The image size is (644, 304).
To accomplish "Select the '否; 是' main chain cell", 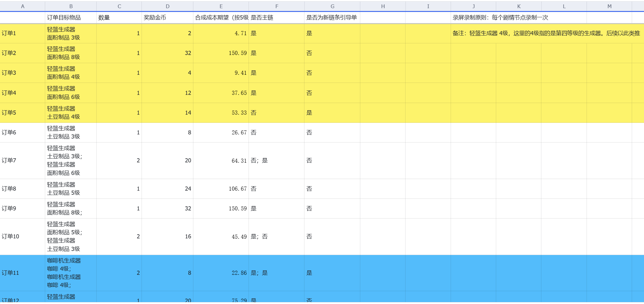I will [276, 160].
